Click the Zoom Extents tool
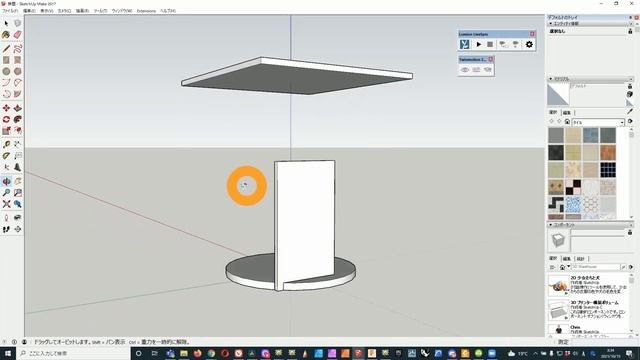Screen dimensions: 640x360 point(6,204)
